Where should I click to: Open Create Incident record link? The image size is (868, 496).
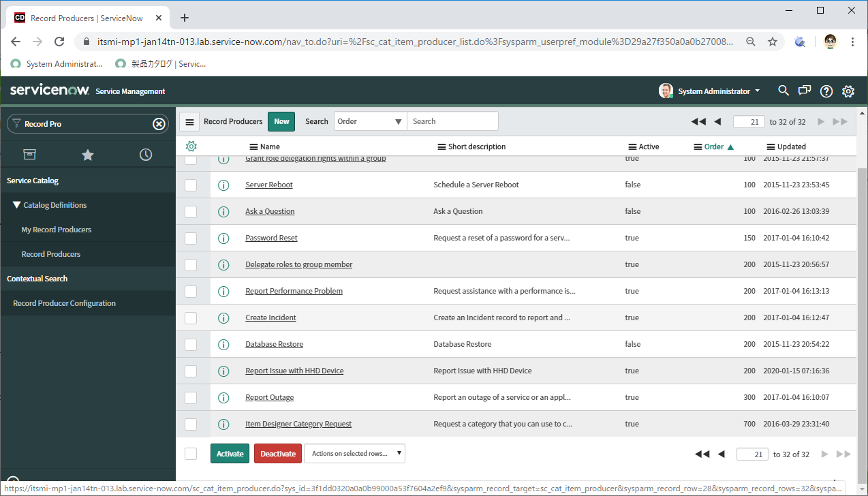pos(270,317)
